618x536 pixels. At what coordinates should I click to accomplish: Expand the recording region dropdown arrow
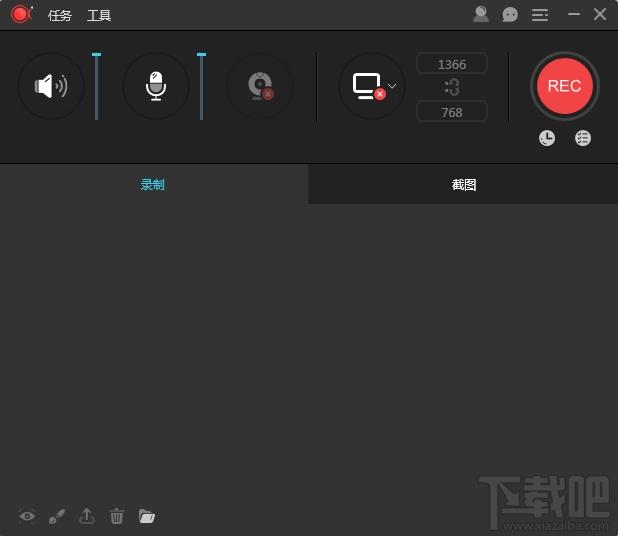pyautogui.click(x=392, y=86)
